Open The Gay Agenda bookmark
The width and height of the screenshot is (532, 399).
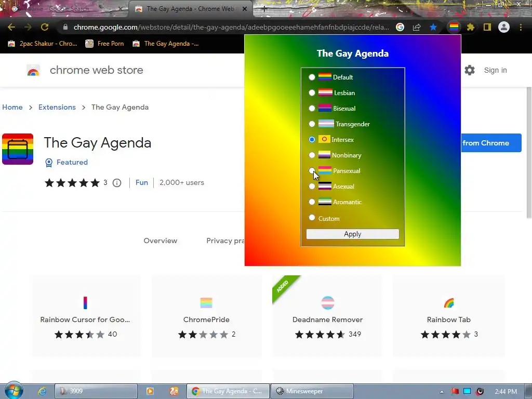(166, 44)
